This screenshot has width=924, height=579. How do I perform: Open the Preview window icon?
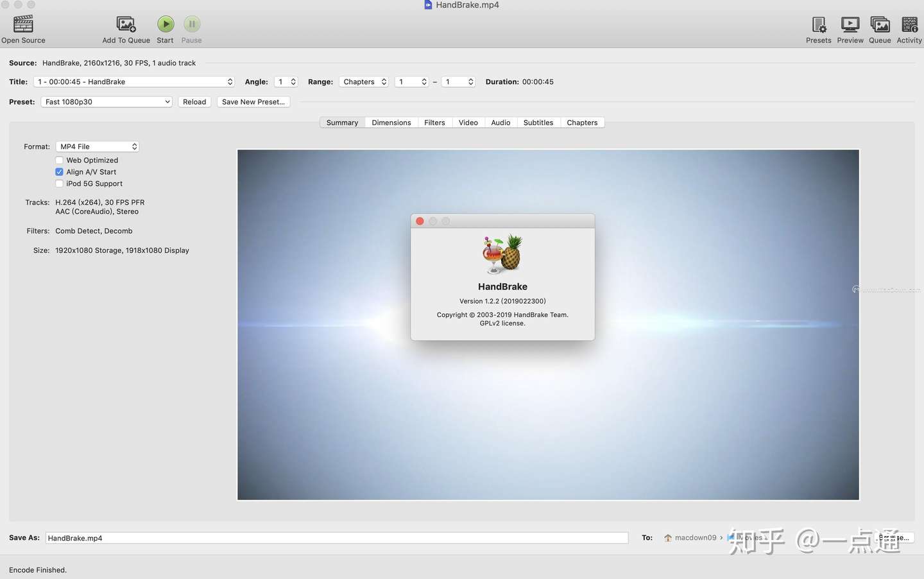[x=850, y=24]
